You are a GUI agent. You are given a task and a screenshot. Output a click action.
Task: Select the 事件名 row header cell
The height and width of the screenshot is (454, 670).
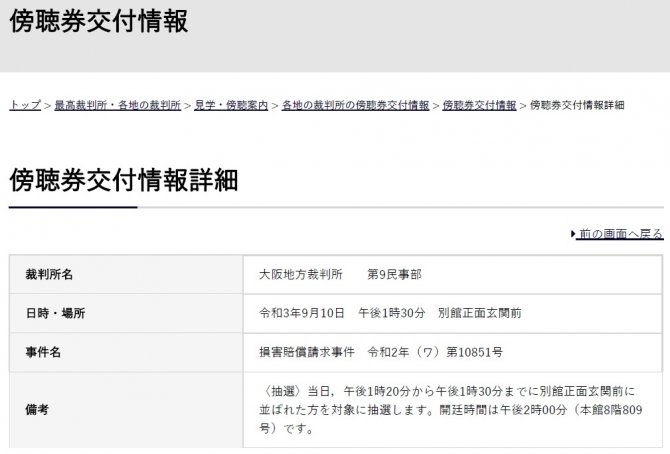pyautogui.click(x=44, y=352)
